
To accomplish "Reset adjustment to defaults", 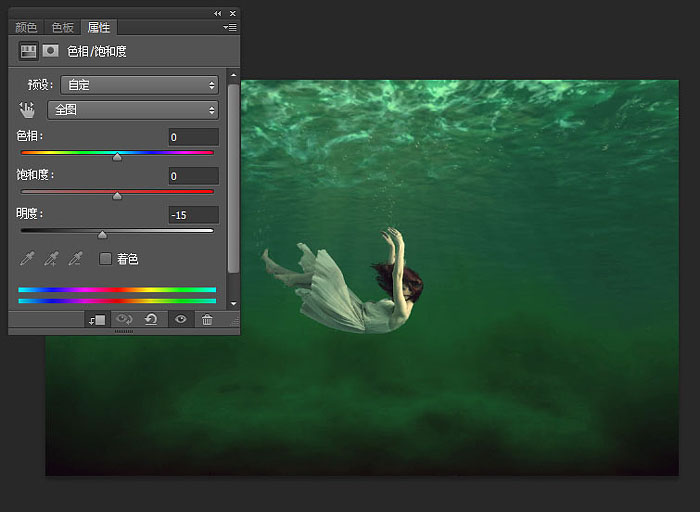I will point(151,319).
